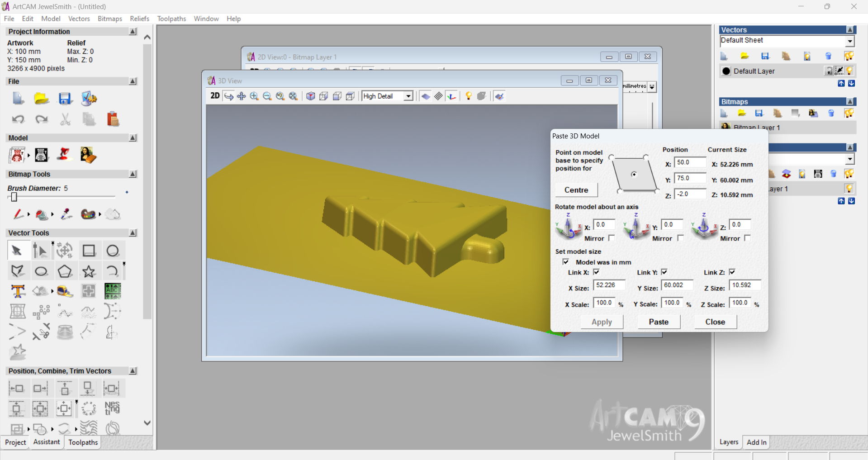Select the Create Star tool
The image size is (868, 460).
[x=89, y=271]
